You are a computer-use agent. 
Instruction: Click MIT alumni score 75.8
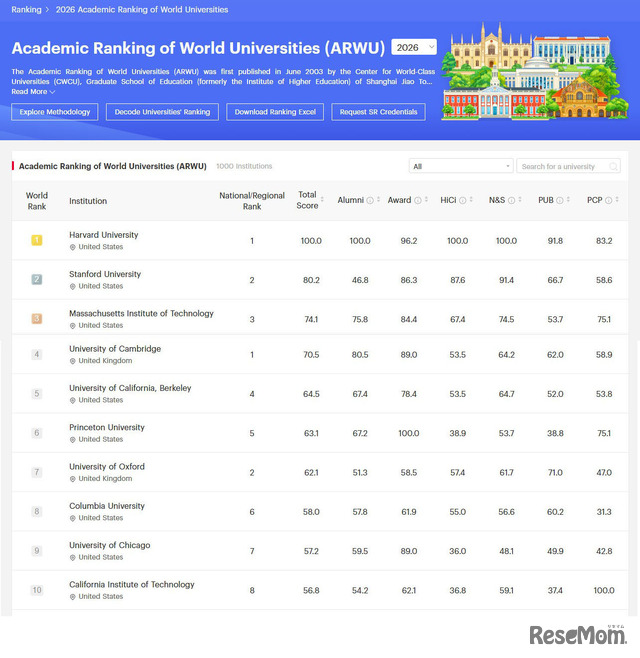[x=360, y=319]
